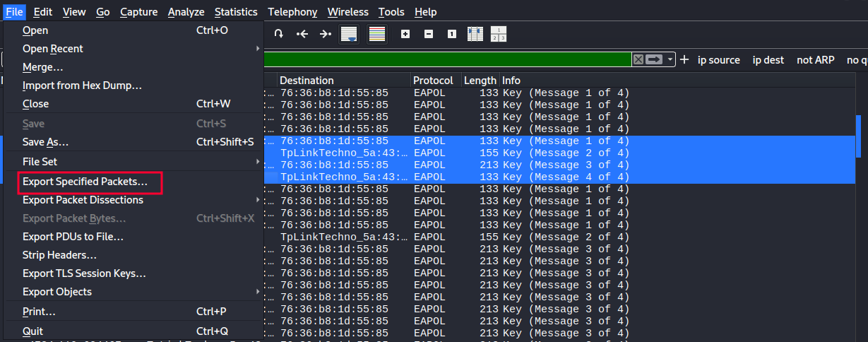Click the packet list vertical scrollbar
The height and width of the screenshot is (342, 868).
[859, 136]
